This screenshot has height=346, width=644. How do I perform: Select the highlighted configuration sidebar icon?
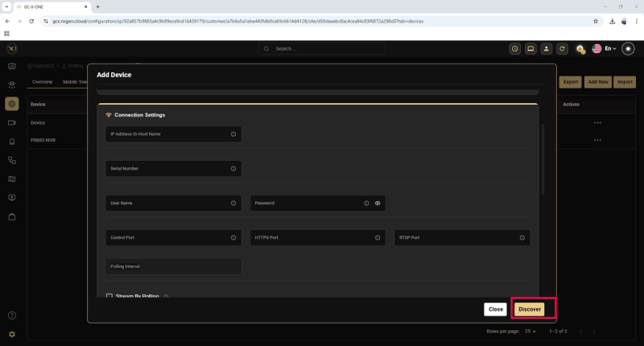12,104
